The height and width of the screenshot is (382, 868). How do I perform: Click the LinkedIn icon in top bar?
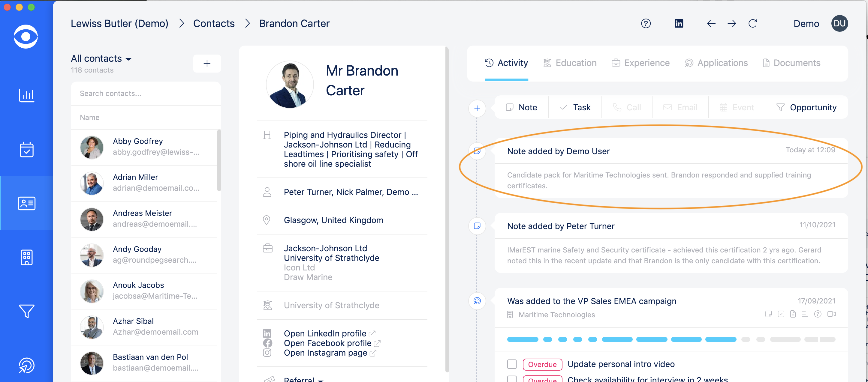click(x=679, y=24)
